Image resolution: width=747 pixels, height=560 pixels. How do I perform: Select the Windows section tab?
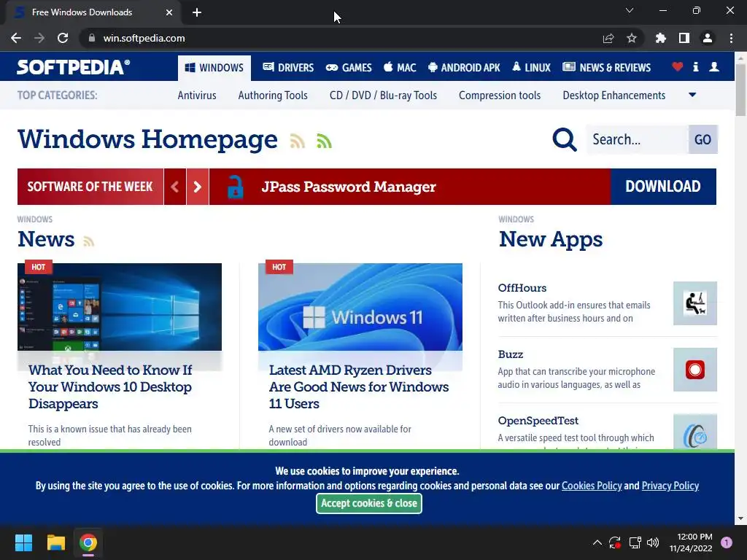[214, 68]
